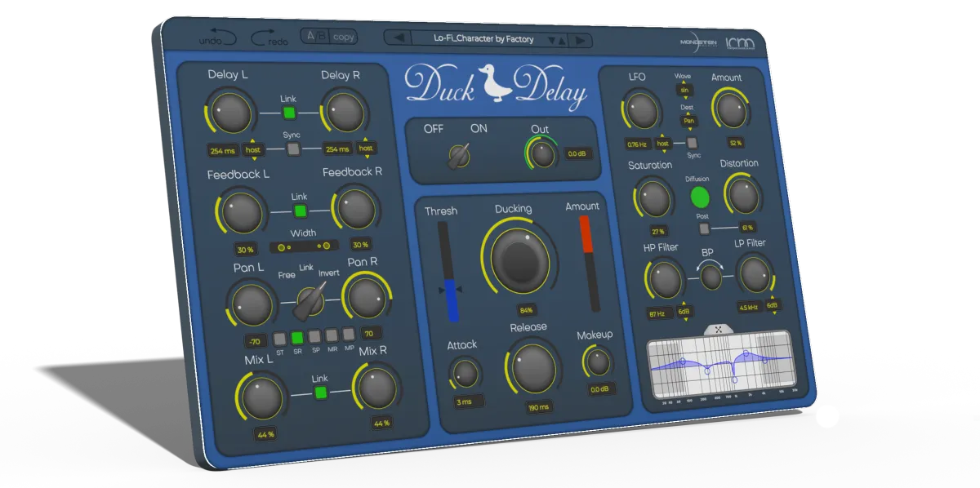Screen dimensions: 980x488
Task: Click the Delay R 254 ms field
Action: pyautogui.click(x=336, y=149)
